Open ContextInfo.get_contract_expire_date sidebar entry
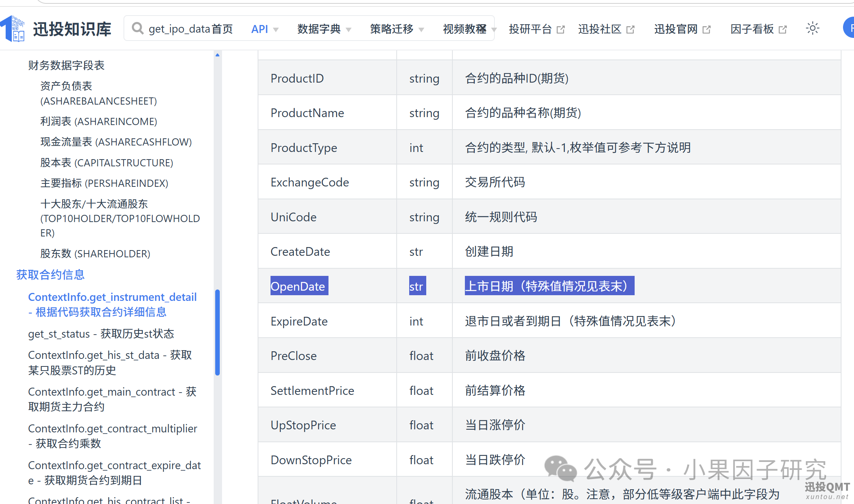854x504 pixels. (x=114, y=473)
